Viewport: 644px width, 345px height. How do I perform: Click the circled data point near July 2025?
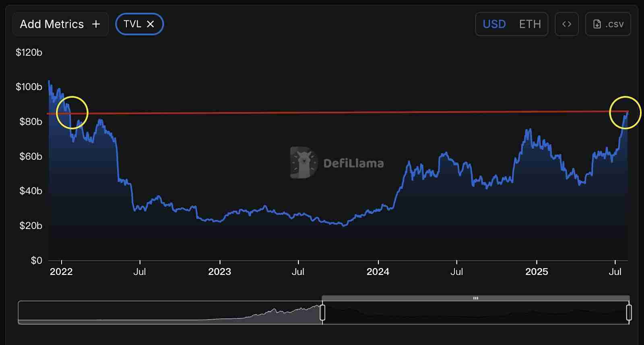(625, 113)
